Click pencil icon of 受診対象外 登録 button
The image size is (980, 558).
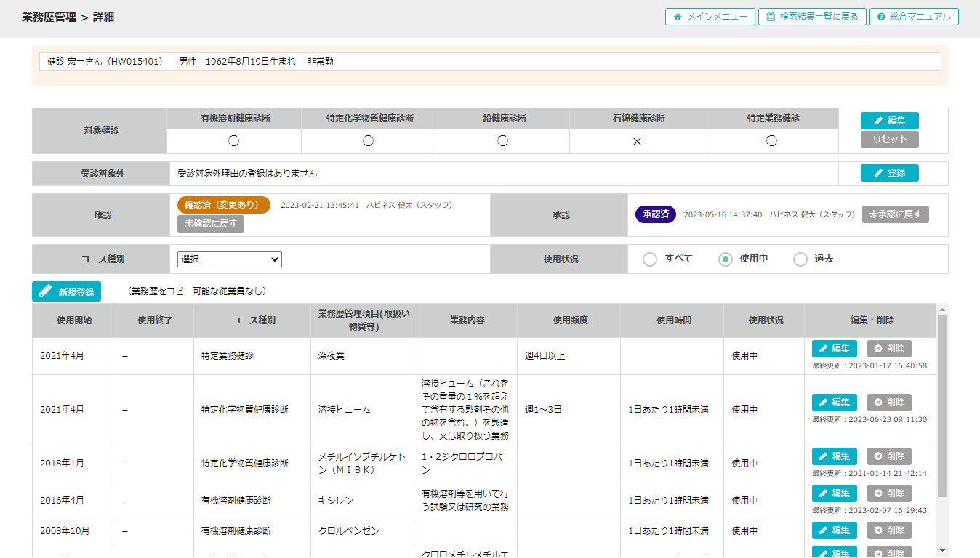coord(878,173)
